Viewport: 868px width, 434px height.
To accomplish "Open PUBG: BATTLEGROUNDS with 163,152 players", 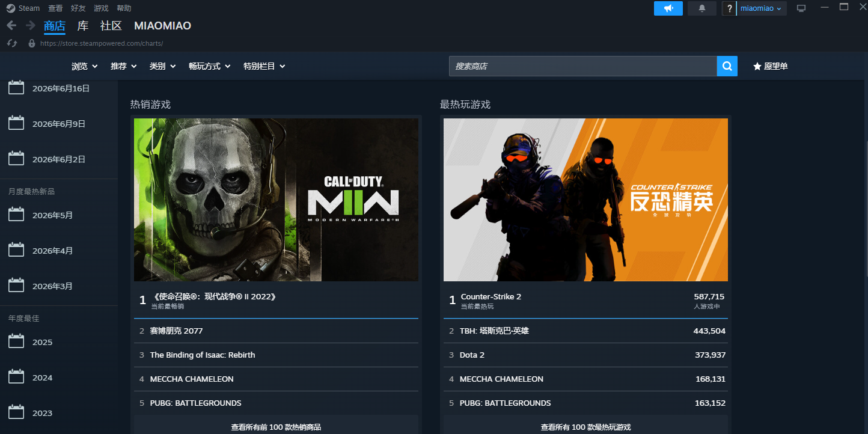I will point(585,403).
